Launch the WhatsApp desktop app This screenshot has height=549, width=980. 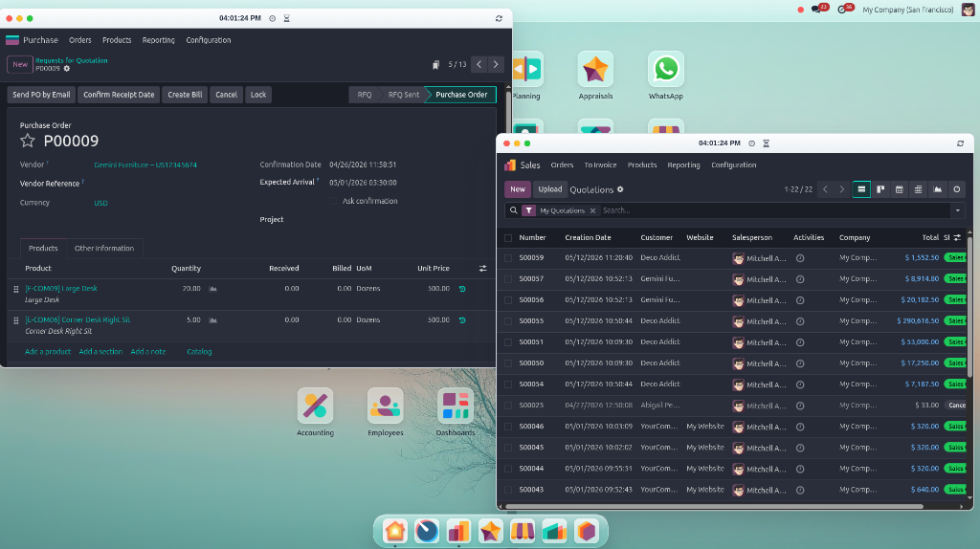pyautogui.click(x=666, y=69)
